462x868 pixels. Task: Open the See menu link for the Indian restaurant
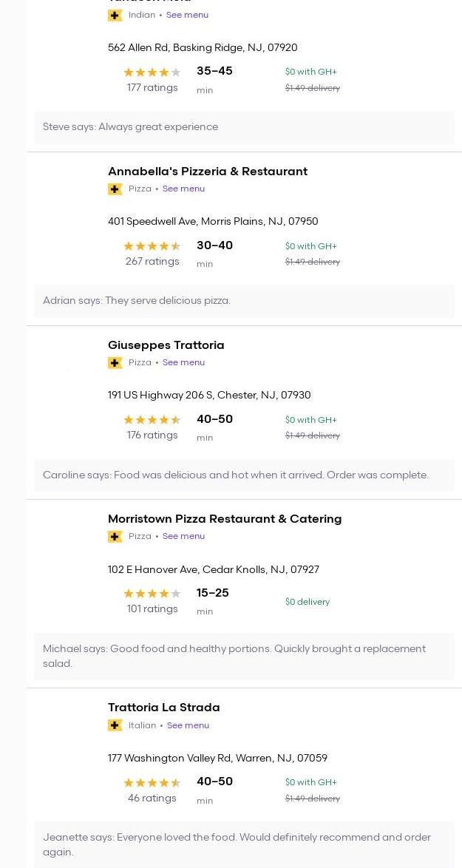(187, 15)
